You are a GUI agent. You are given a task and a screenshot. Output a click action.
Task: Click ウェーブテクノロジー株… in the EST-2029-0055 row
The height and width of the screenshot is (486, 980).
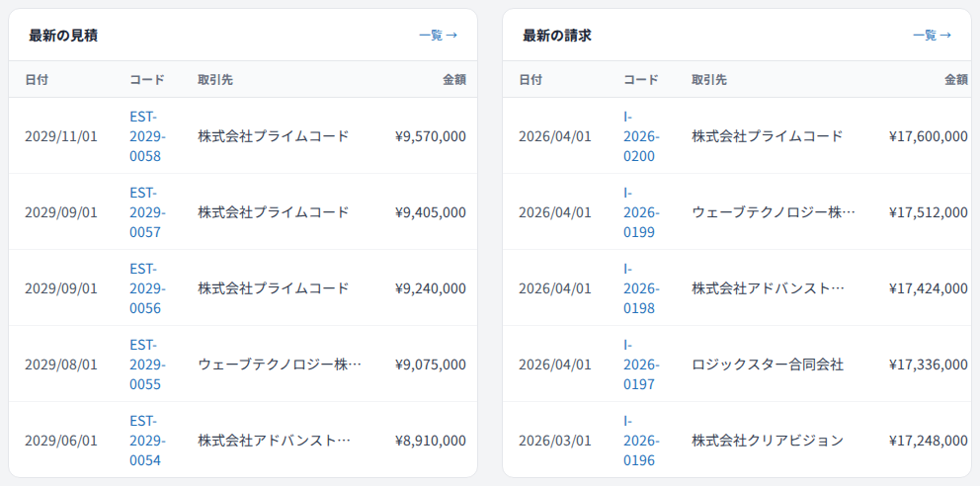coord(280,364)
